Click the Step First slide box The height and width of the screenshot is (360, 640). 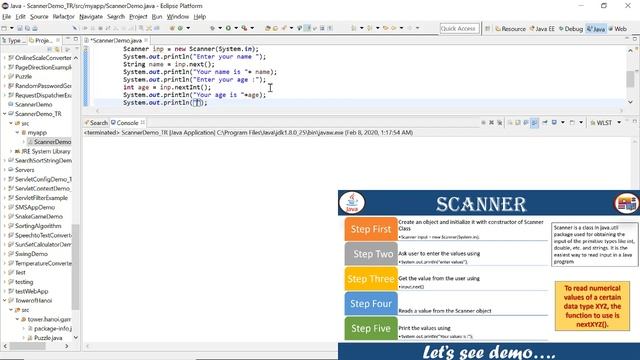(x=371, y=229)
